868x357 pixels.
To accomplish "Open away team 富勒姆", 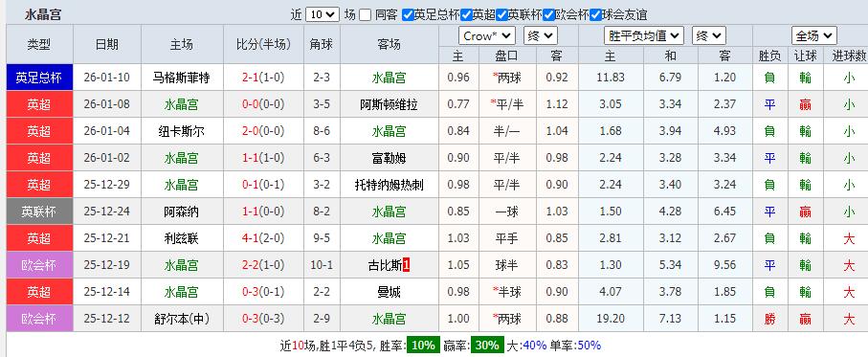I will point(389,158).
